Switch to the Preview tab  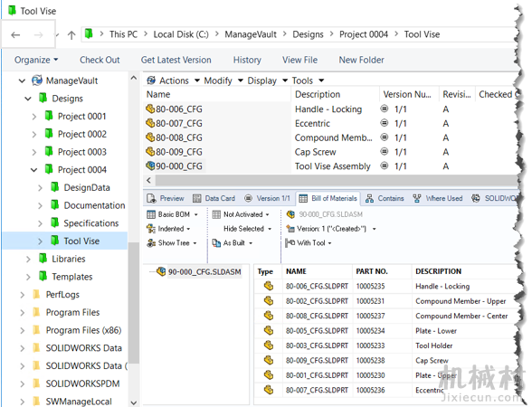[166, 198]
